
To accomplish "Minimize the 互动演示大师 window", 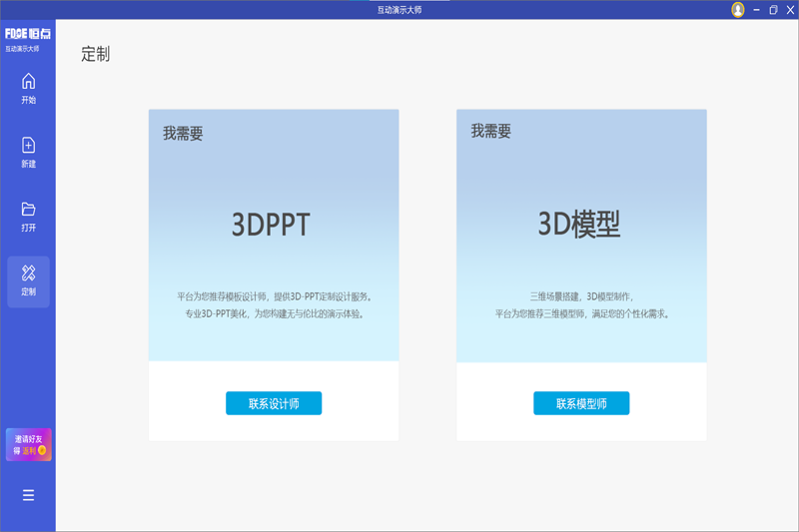I will tap(757, 10).
